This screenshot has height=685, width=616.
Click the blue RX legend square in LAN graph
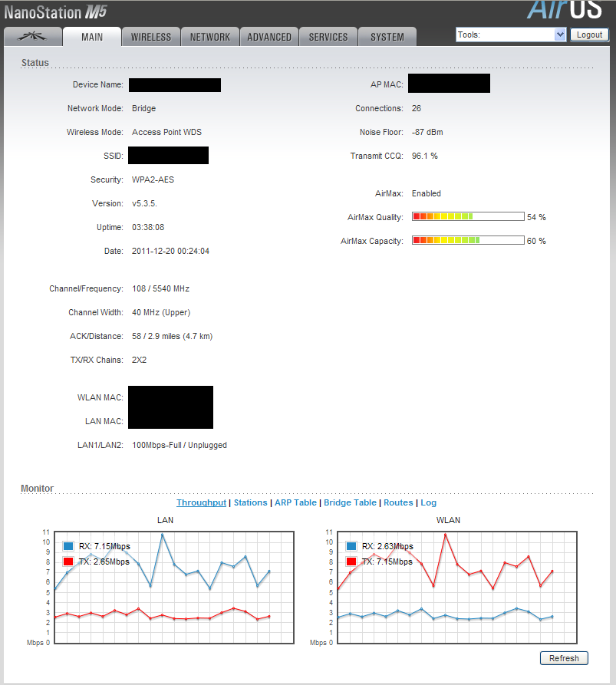coord(69,546)
